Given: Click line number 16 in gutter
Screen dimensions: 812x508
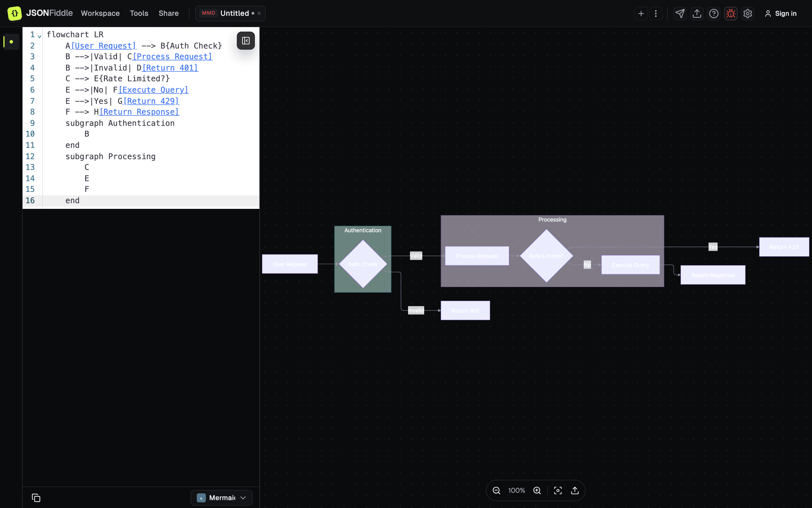Looking at the screenshot, I should [30, 201].
